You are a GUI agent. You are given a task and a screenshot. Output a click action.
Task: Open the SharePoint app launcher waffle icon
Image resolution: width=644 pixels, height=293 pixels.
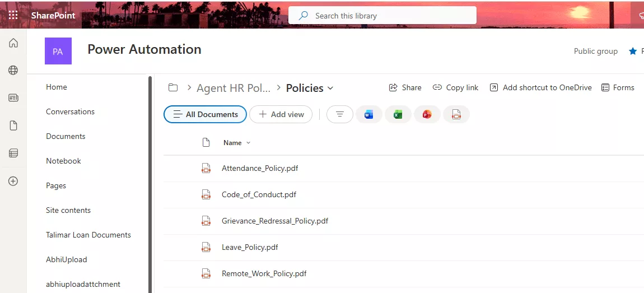coord(13,15)
